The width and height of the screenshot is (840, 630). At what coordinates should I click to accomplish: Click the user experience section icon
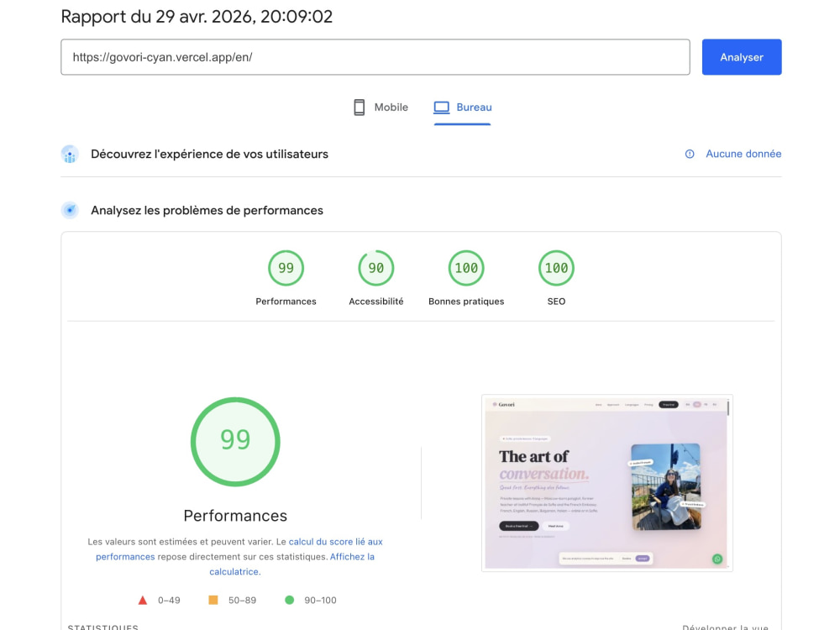click(70, 155)
